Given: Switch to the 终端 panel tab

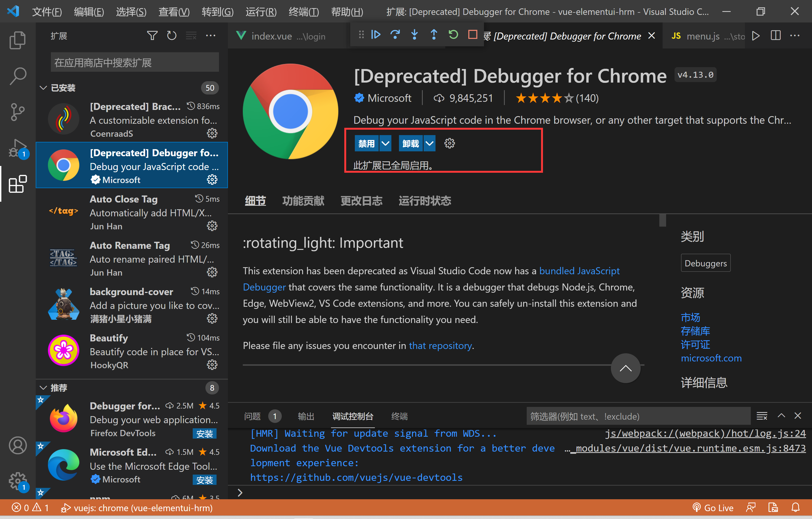Looking at the screenshot, I should (x=399, y=416).
